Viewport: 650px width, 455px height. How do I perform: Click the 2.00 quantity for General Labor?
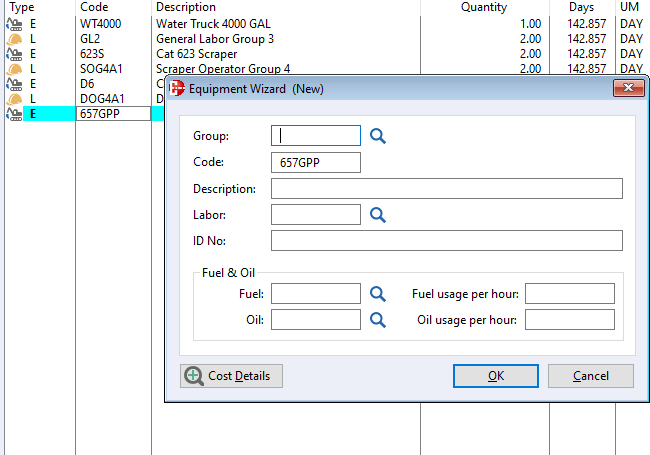[531, 39]
